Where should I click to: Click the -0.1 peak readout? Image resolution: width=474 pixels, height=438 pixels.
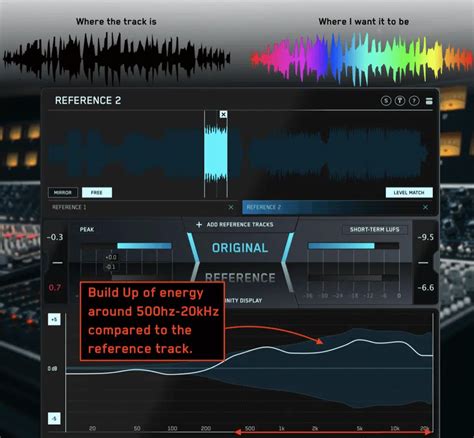110,267
